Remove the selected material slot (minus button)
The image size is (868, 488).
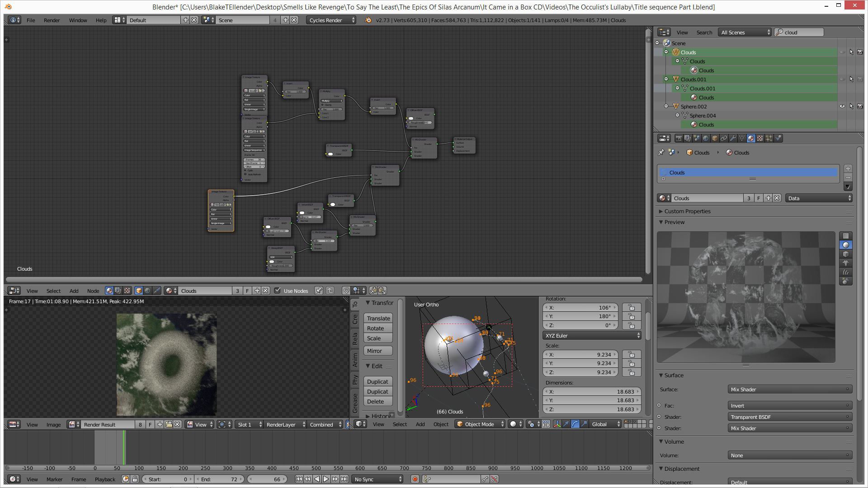(848, 177)
